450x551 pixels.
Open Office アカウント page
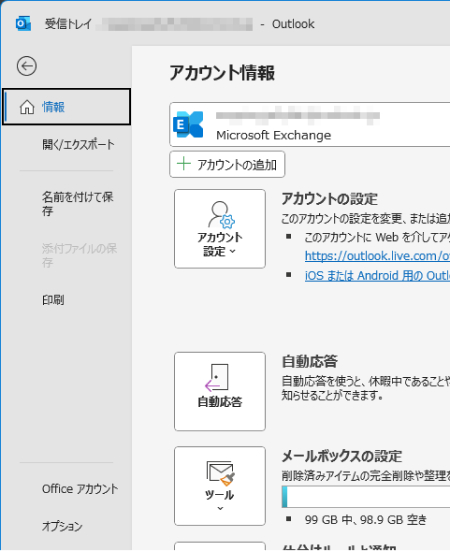point(80,489)
